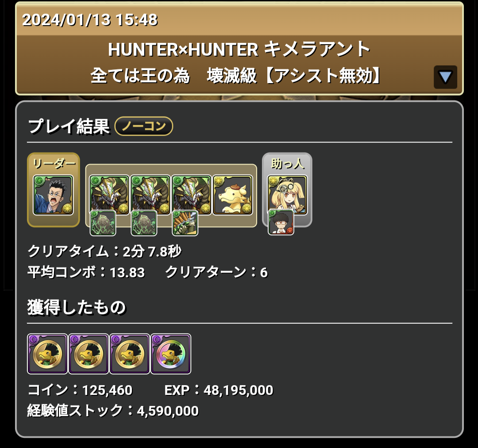Select the third green dragon team member
The image size is (478, 448).
(192, 195)
